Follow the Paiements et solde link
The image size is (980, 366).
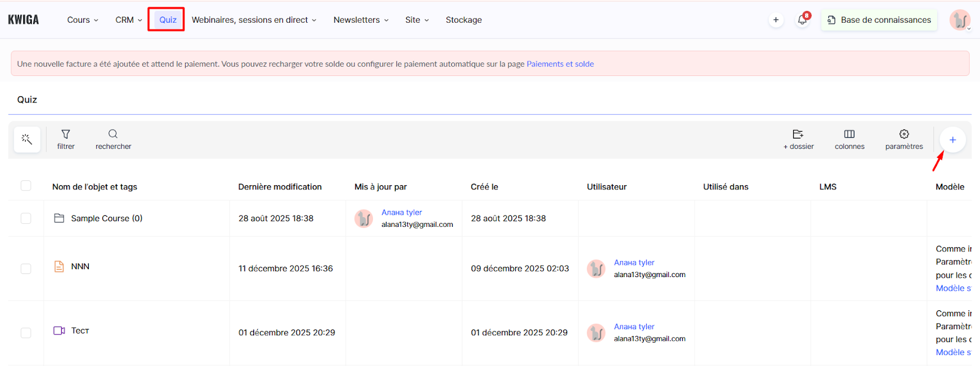coord(560,64)
